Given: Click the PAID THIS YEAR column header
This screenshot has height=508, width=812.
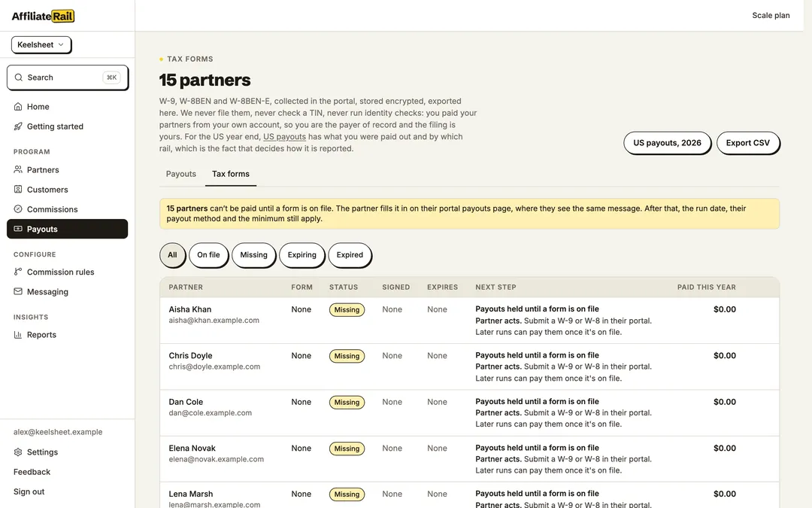Looking at the screenshot, I should point(706,287).
